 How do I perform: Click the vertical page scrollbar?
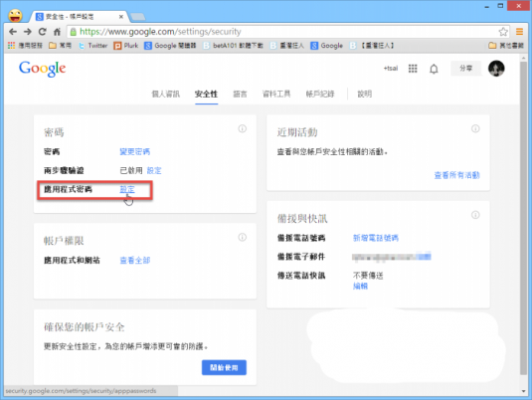tap(523, 217)
